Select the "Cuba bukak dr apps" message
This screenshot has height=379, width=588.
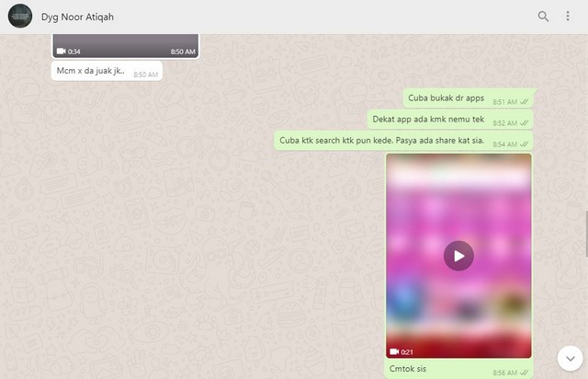(x=447, y=98)
